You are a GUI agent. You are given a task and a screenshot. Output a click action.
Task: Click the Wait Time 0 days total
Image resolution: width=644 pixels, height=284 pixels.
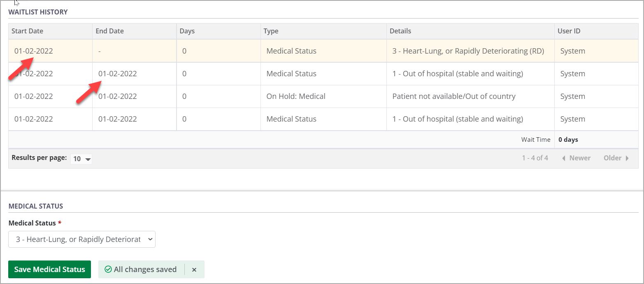pos(568,140)
